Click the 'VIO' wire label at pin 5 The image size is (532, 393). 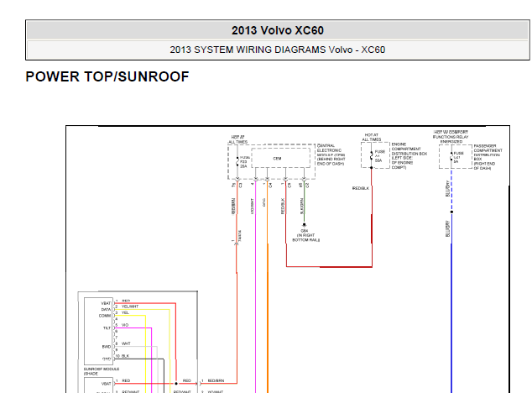click(x=125, y=325)
